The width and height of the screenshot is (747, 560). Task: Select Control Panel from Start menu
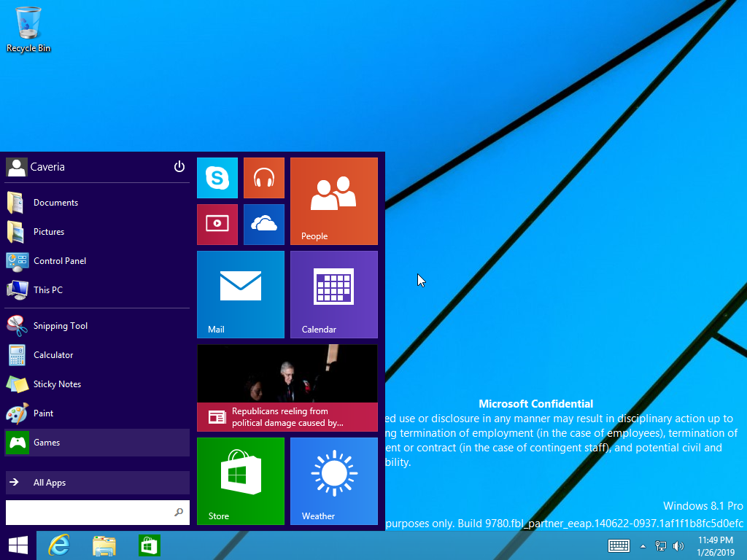point(60,261)
